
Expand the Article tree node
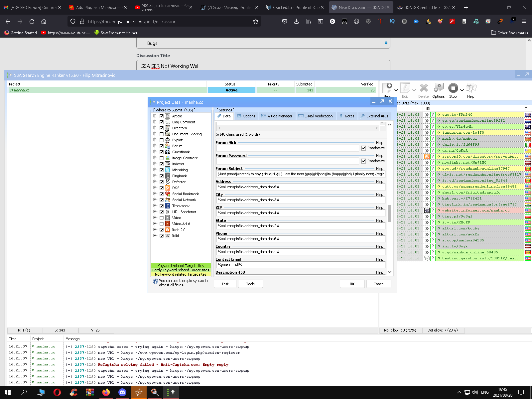(155, 116)
